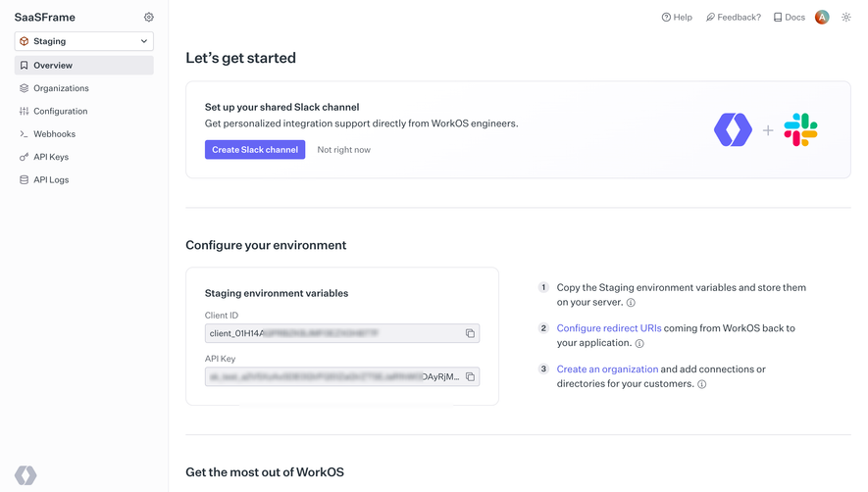Open Configure redirect URIs link
The image size is (868, 492).
[609, 328]
